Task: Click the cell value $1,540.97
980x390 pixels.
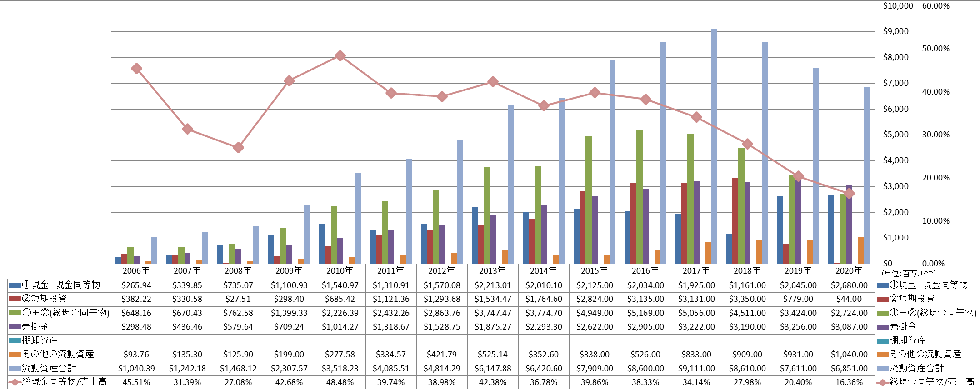Action: pos(340,285)
